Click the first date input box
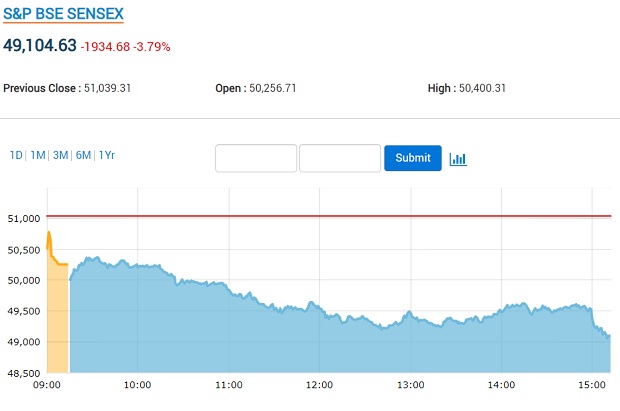Screen dimensions: 620x411 point(256,158)
